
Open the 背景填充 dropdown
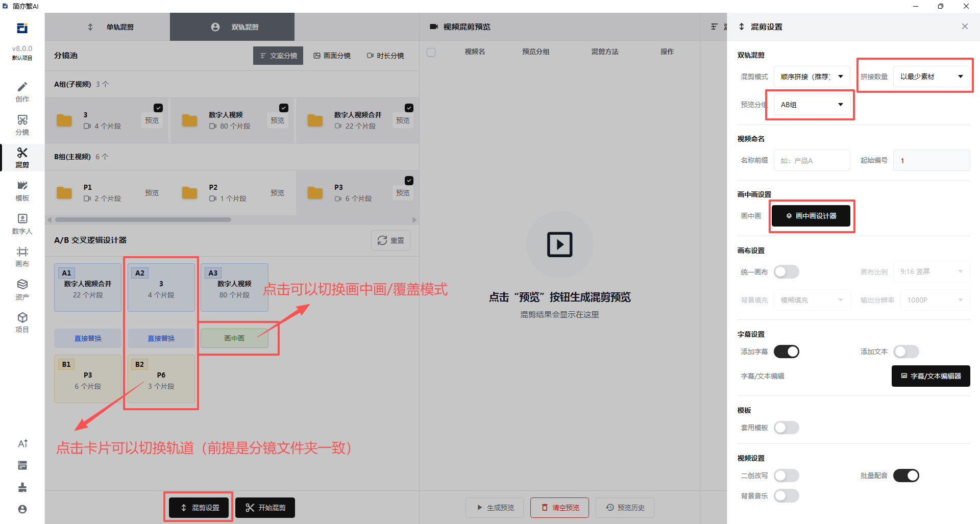coord(812,300)
